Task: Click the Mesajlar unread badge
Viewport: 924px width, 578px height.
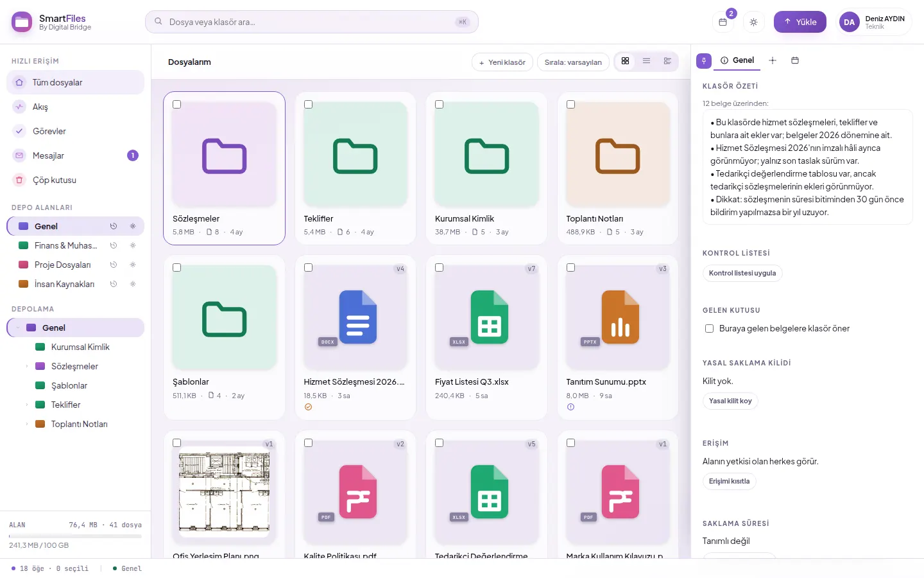Action: click(133, 155)
